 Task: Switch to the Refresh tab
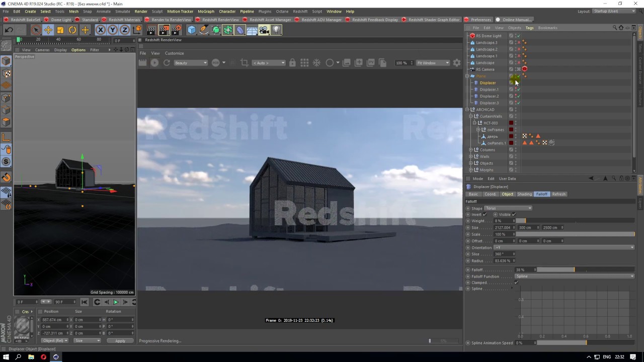558,194
